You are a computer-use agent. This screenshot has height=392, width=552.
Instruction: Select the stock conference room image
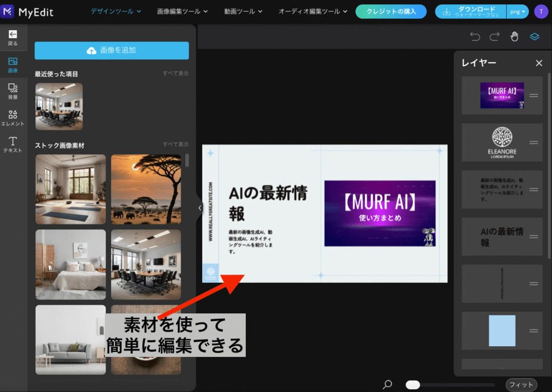(x=146, y=264)
